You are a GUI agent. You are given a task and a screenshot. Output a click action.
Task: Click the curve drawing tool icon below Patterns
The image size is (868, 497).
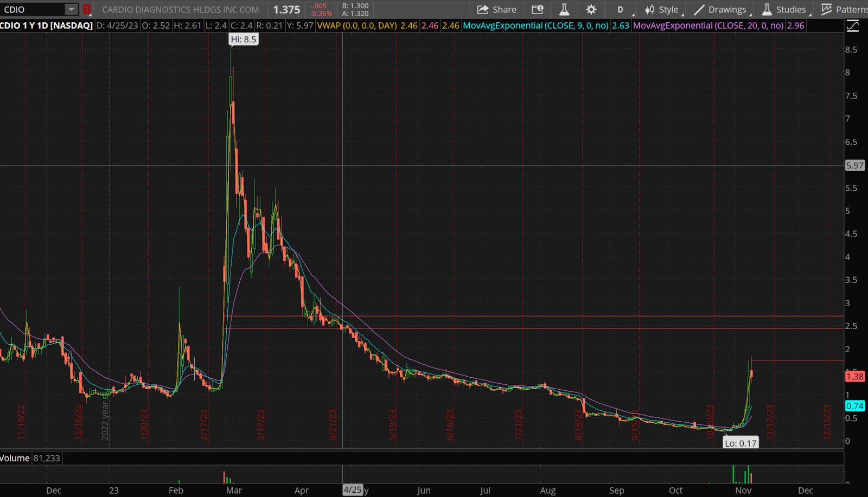pos(853,25)
